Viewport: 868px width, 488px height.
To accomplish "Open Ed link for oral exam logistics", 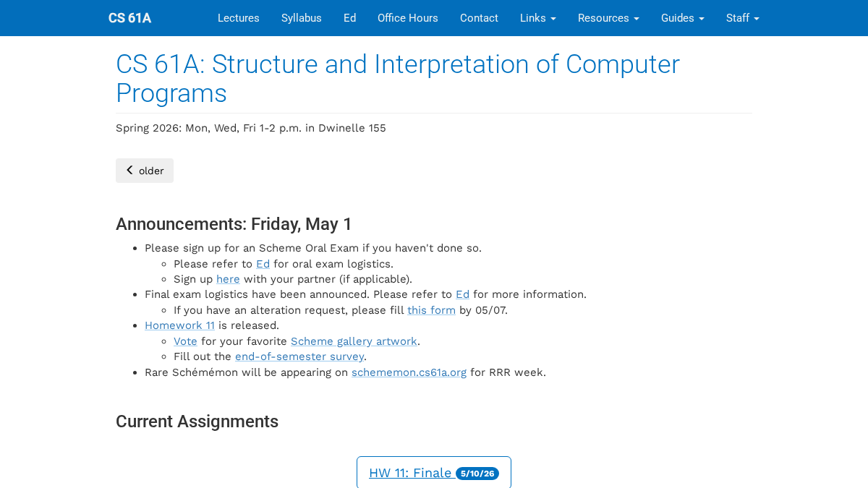I will point(263,264).
